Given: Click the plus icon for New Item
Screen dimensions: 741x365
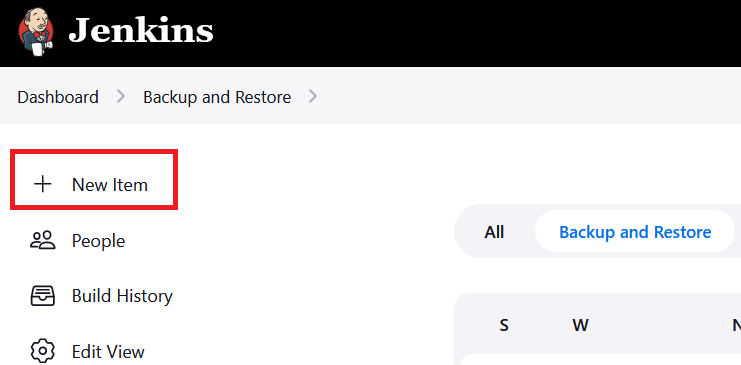Looking at the screenshot, I should click(43, 184).
